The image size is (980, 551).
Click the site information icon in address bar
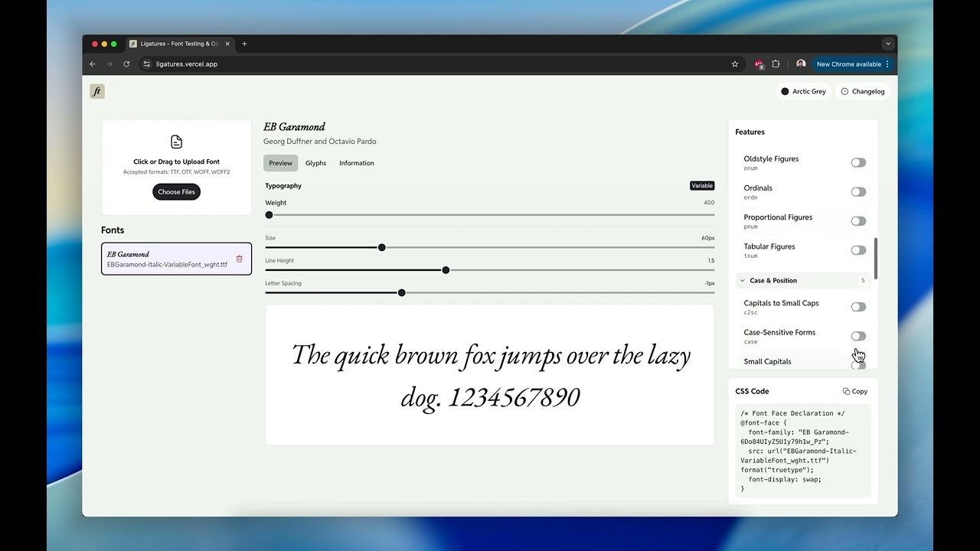click(145, 64)
